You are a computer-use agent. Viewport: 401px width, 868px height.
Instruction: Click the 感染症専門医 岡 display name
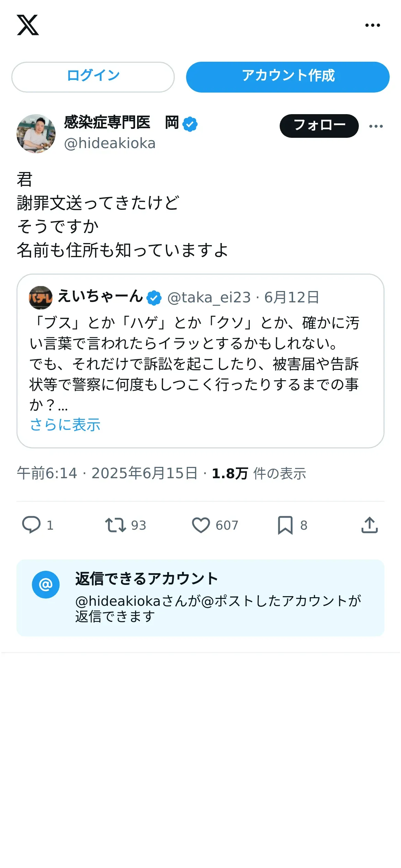tap(121, 123)
